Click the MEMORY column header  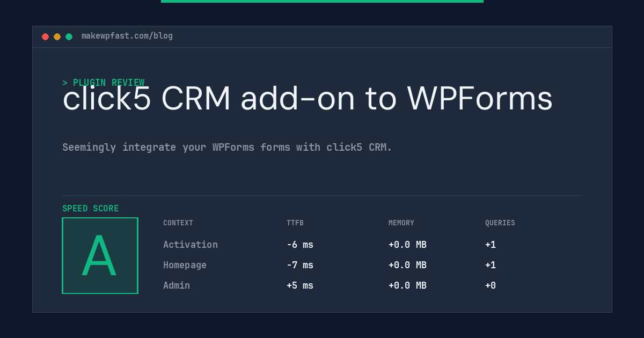point(401,223)
